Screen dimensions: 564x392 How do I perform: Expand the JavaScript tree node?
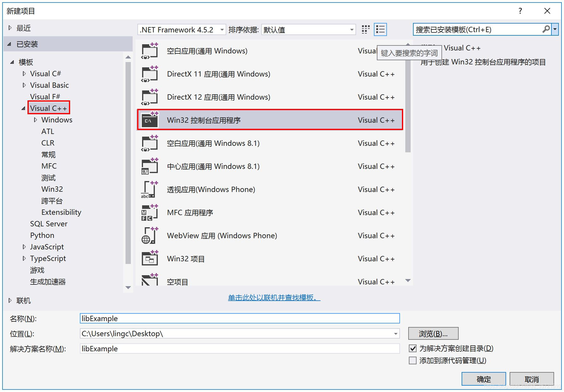(x=24, y=247)
